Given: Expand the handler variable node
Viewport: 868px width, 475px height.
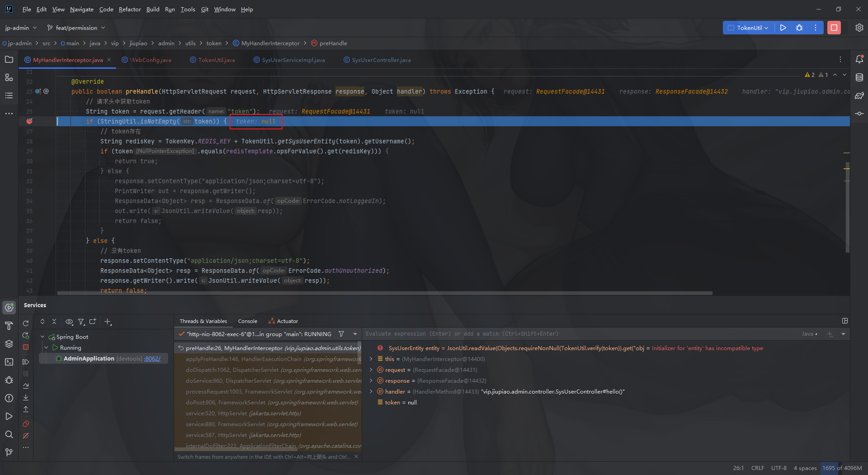Looking at the screenshot, I should [371, 391].
